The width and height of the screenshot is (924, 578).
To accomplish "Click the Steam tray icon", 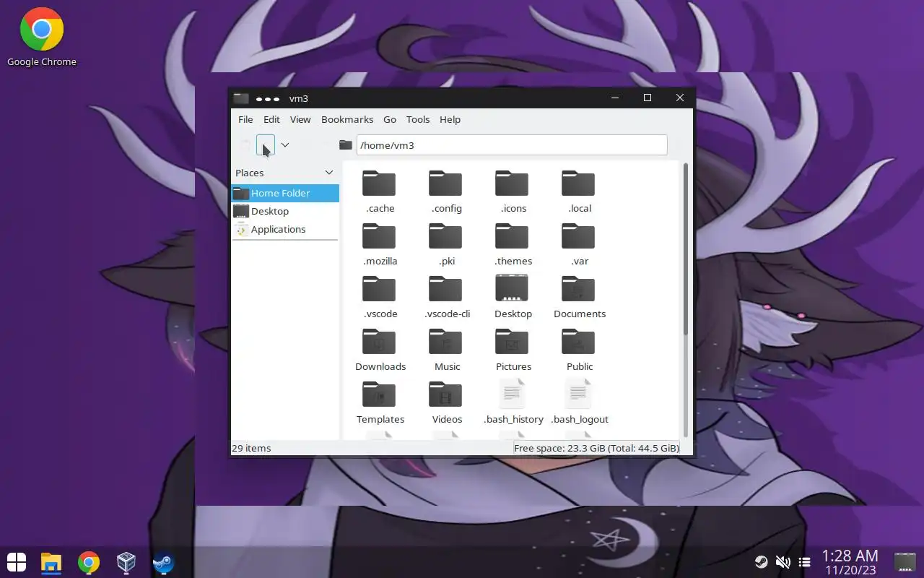I will click(761, 562).
